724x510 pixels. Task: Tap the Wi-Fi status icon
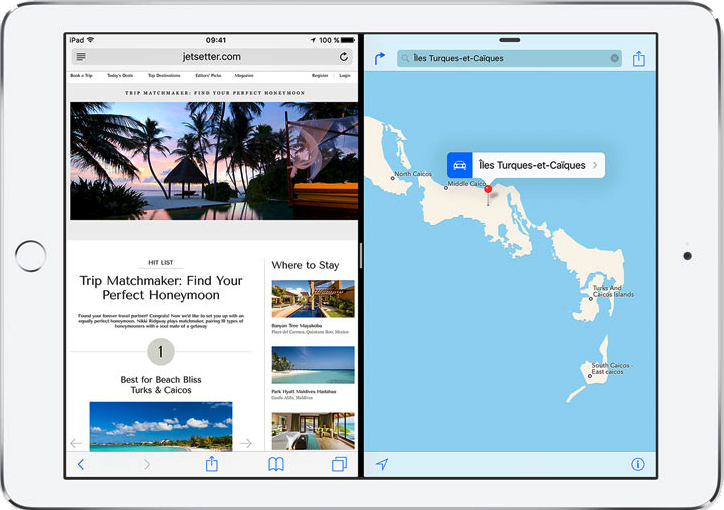point(90,40)
